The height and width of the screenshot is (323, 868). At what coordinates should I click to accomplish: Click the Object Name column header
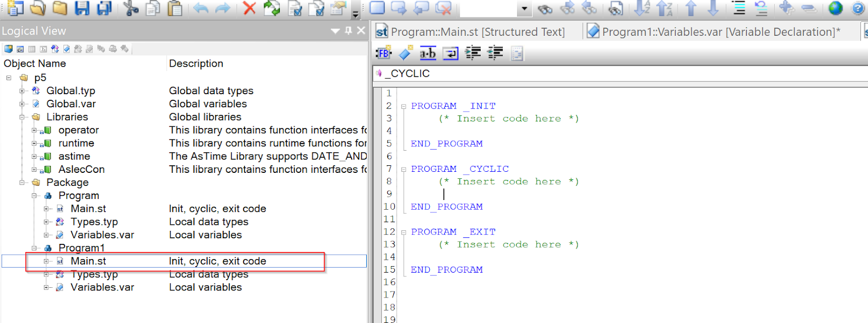coord(35,63)
